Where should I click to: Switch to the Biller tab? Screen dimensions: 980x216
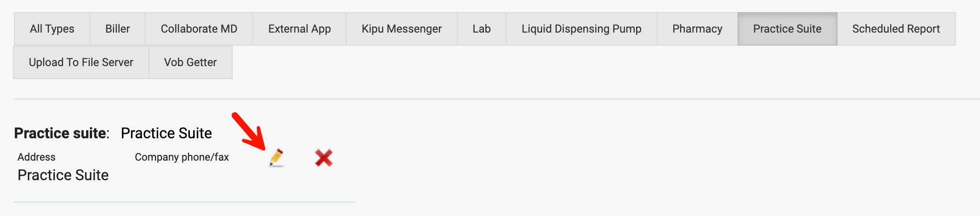[118, 29]
